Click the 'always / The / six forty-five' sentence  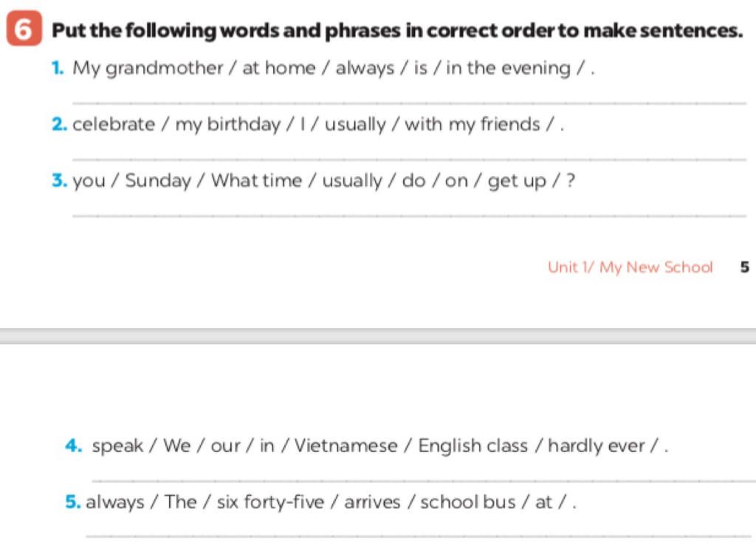tap(331, 502)
